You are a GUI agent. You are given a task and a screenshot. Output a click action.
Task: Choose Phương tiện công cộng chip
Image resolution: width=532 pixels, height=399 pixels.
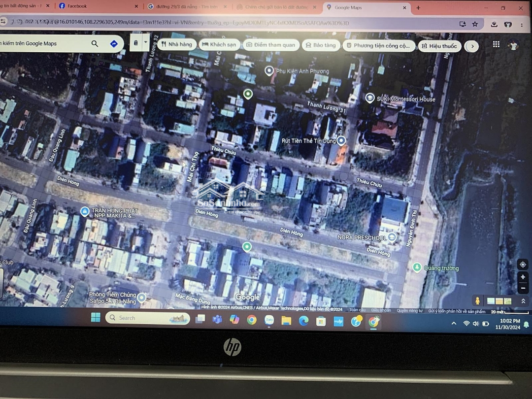tap(379, 45)
